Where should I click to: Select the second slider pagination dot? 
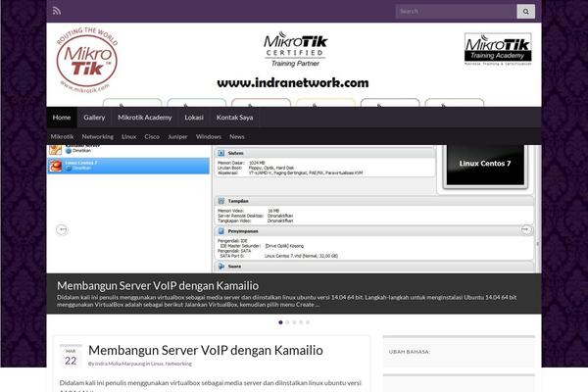[x=287, y=322]
